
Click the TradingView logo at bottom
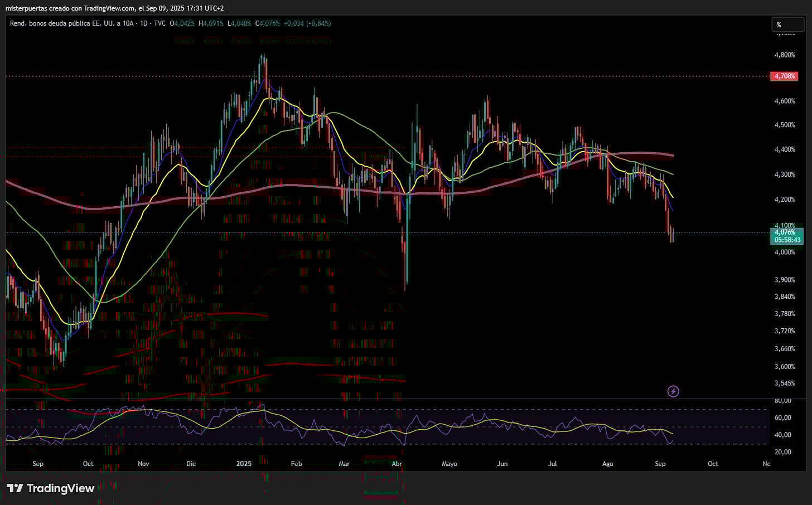51,488
